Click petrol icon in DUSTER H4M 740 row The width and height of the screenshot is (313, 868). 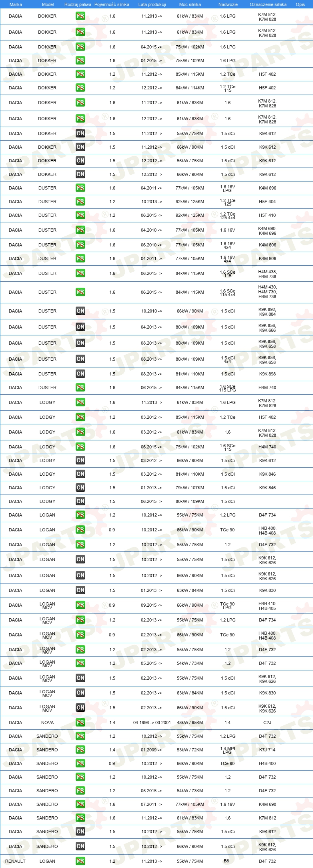pyautogui.click(x=80, y=388)
